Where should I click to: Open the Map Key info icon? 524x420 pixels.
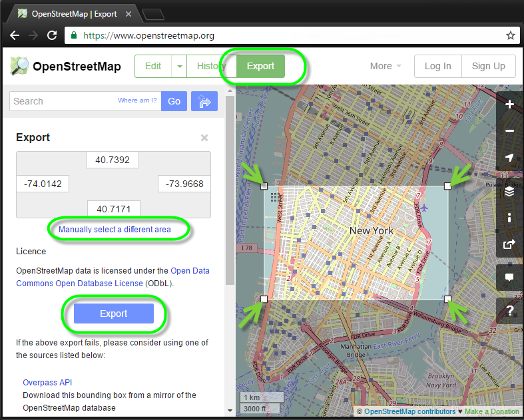coord(509,218)
